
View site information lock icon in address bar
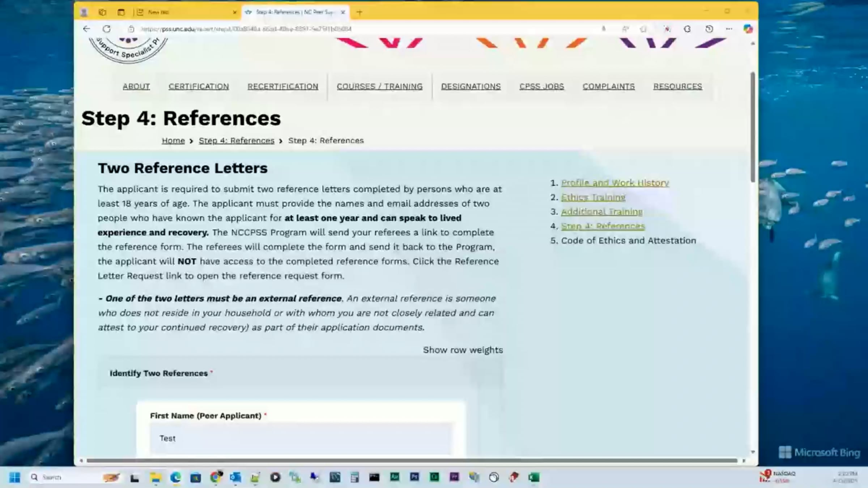[131, 29]
